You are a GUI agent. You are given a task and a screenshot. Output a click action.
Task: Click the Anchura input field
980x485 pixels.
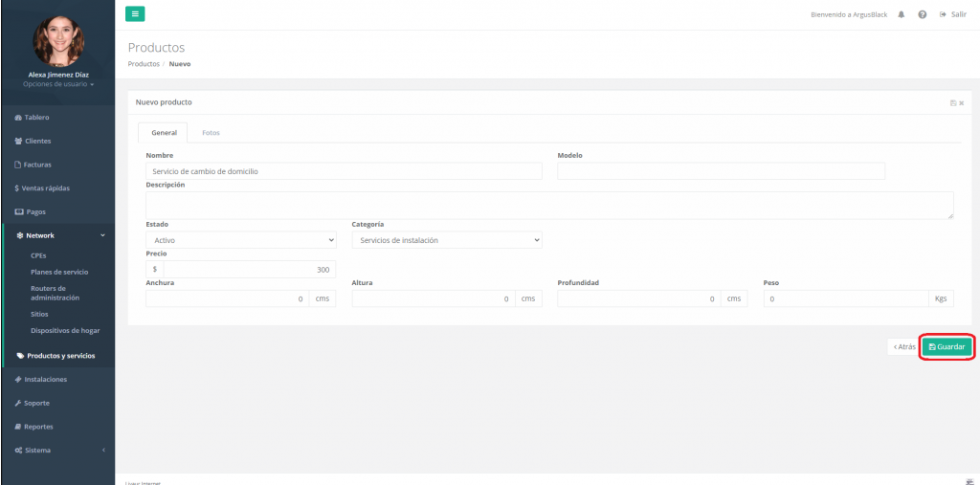(228, 298)
